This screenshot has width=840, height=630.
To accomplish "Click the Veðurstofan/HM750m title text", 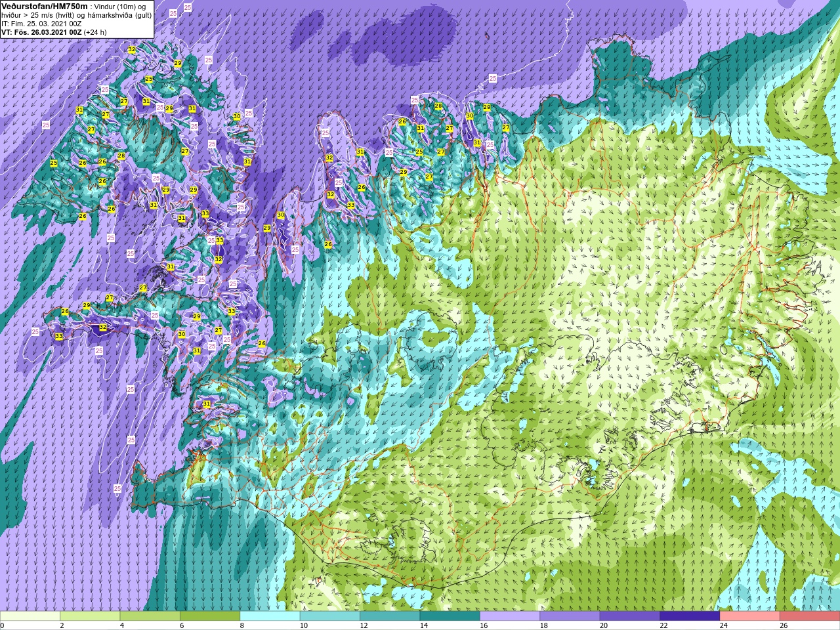I will [44, 6].
